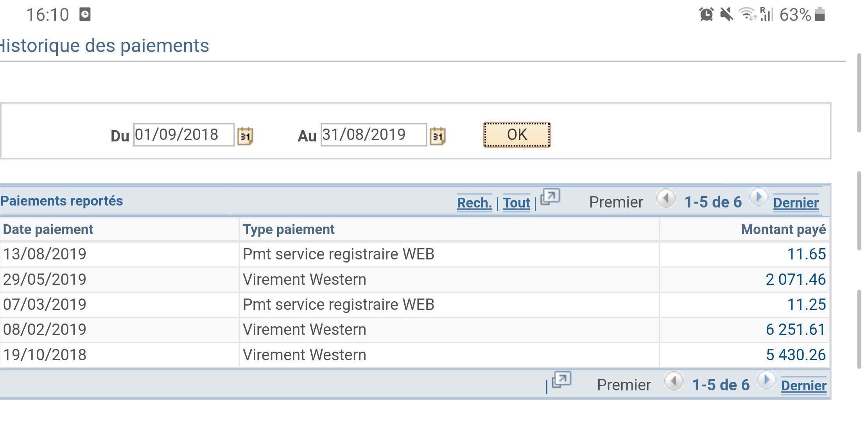This screenshot has width=868, height=422.
Task: Click the Rech. search link
Action: point(474,202)
